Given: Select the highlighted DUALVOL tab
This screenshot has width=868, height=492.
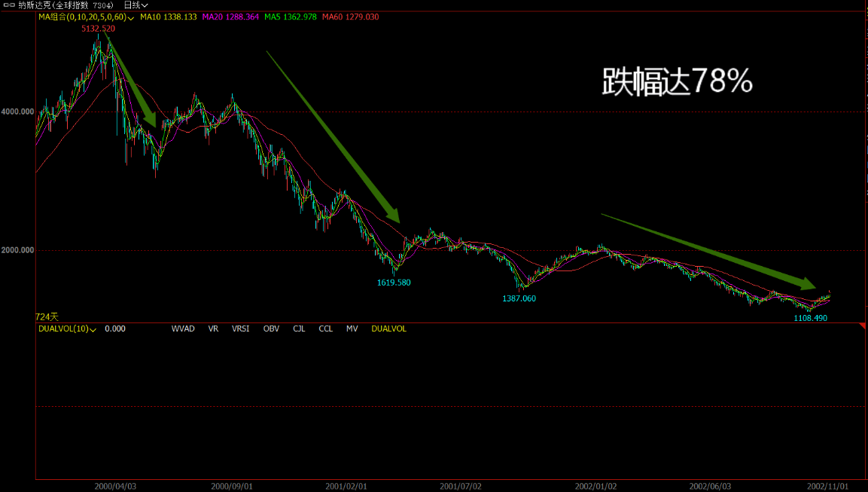Looking at the screenshot, I should pos(388,329).
